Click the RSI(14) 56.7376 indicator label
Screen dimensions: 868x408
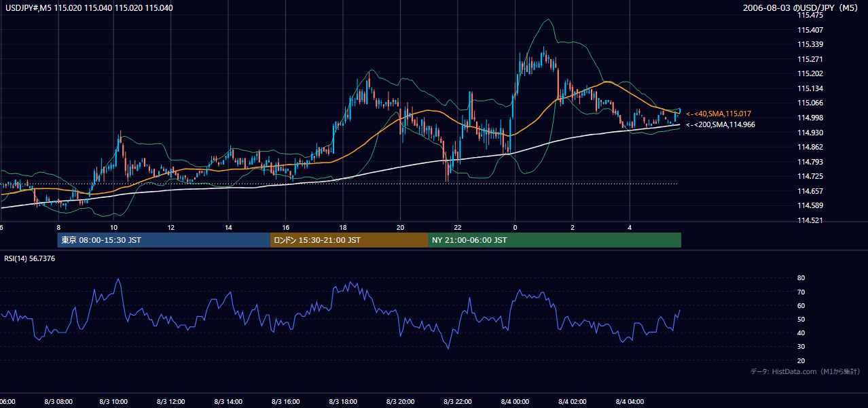tap(30, 258)
